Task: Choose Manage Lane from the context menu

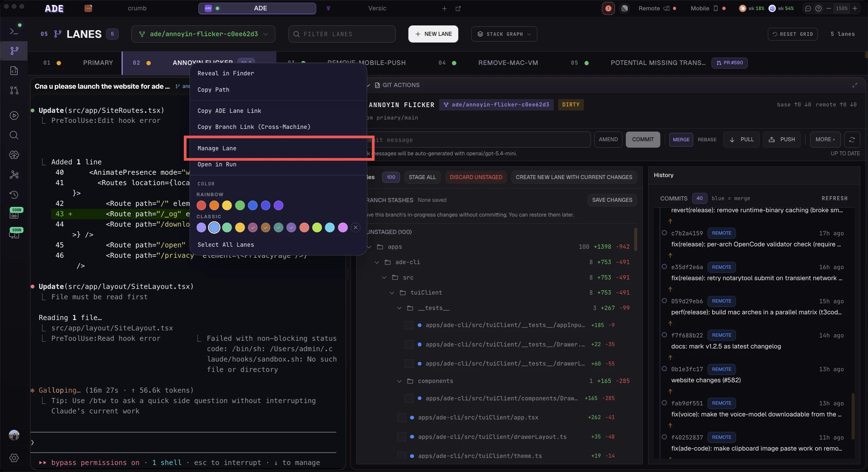Action: point(278,148)
